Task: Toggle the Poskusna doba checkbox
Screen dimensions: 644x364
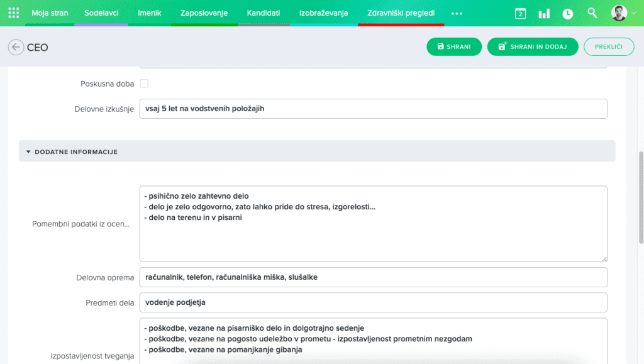Action: pos(144,84)
